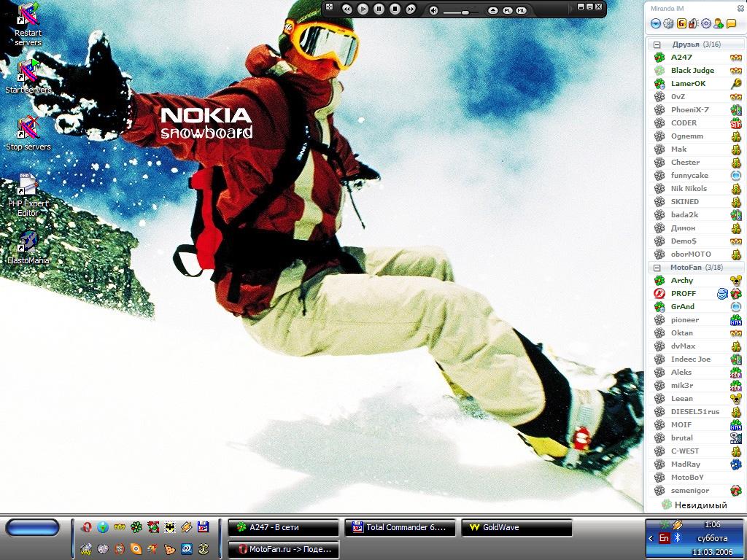Image resolution: width=747 pixels, height=560 pixels.
Task: Select contact A247 in Miranda list
Action: coord(695,57)
